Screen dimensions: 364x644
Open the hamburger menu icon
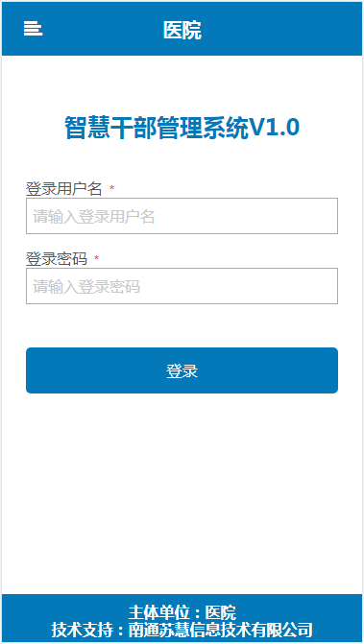[x=33, y=29]
